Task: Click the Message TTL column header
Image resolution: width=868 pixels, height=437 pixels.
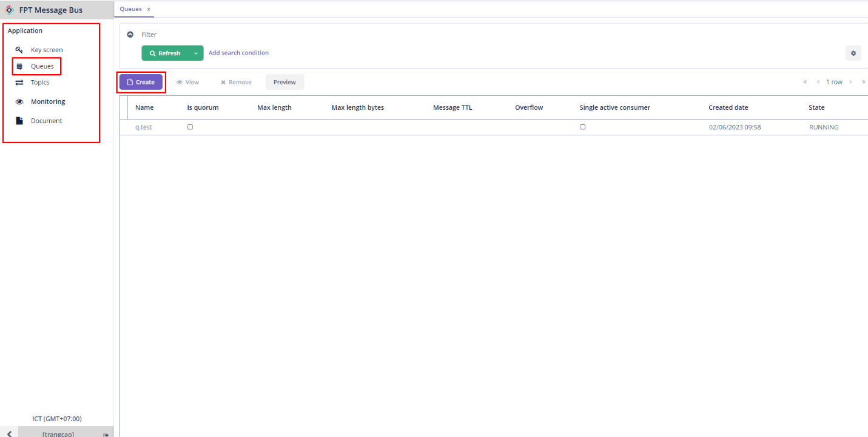Action: pyautogui.click(x=453, y=107)
